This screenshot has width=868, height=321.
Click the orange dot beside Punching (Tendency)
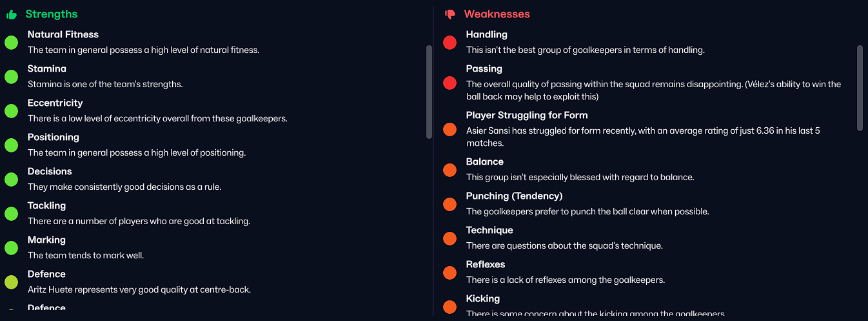click(x=450, y=204)
